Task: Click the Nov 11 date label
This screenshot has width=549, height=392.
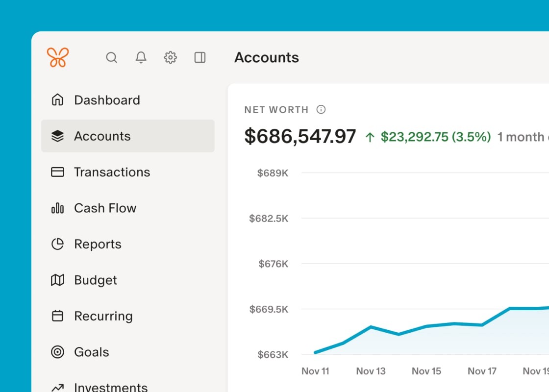Action: [315, 371]
